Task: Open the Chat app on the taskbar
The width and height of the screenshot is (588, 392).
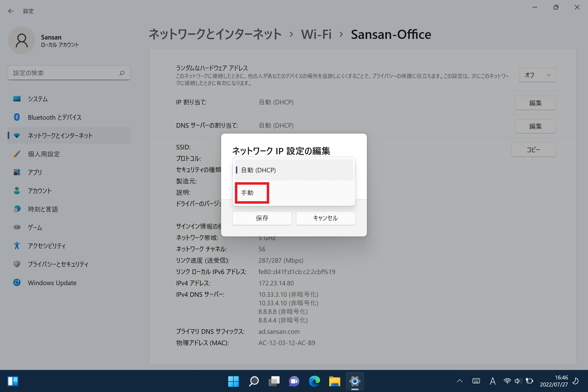Action: coord(294,381)
